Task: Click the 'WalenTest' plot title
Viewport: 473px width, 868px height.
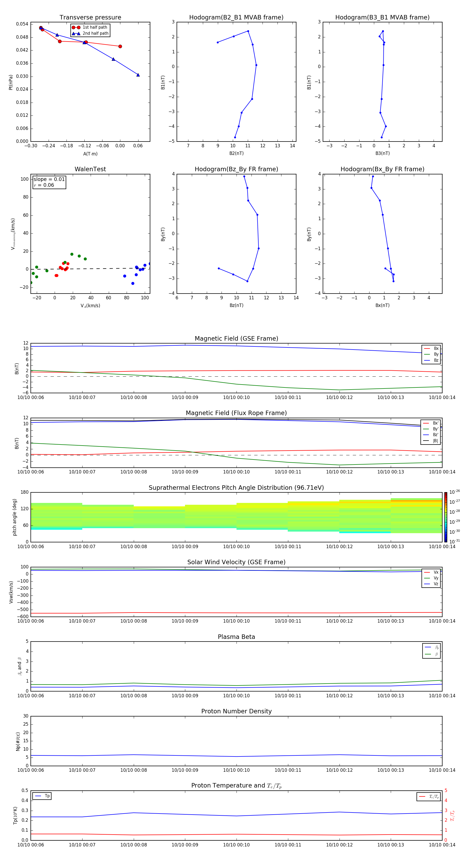Action: tap(90, 169)
